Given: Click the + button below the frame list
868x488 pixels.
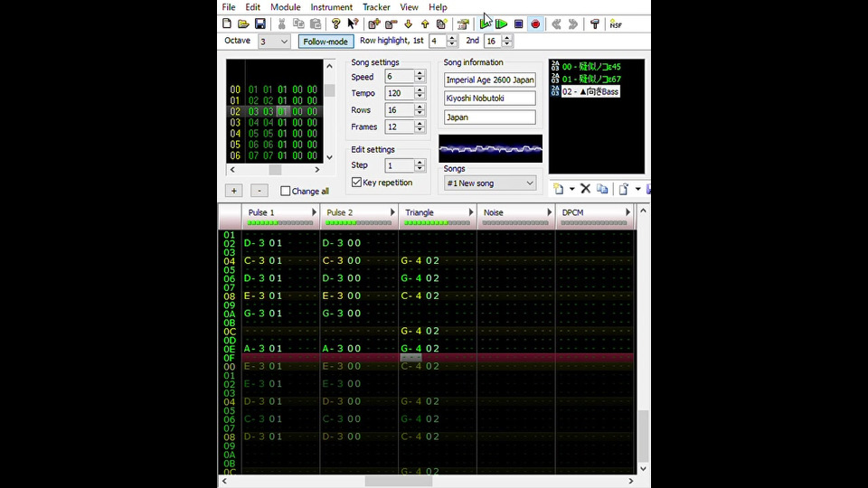Looking at the screenshot, I should (x=234, y=191).
